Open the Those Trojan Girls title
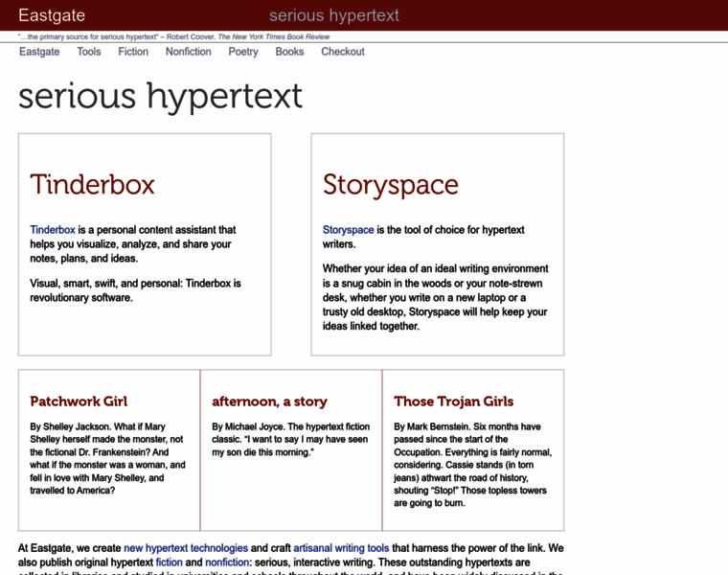 tap(454, 402)
